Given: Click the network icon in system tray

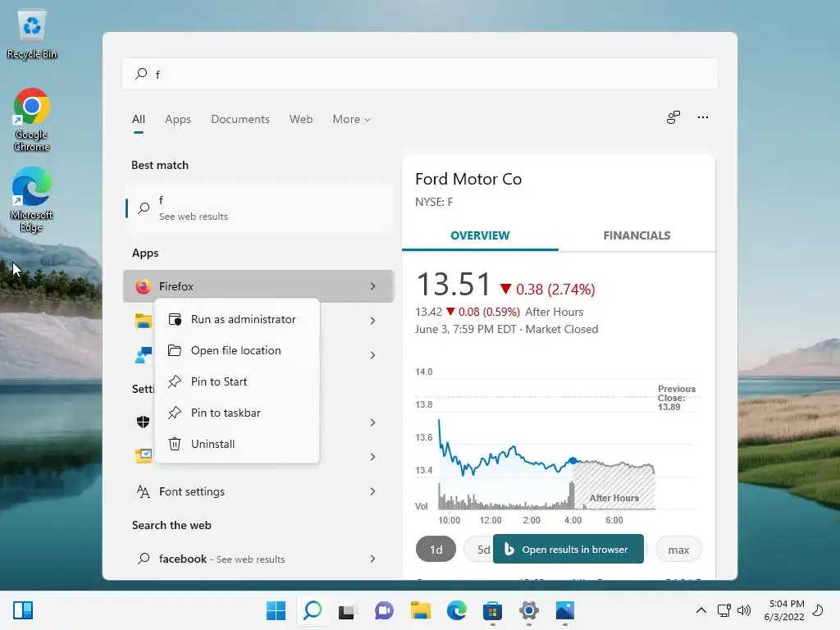Looking at the screenshot, I should pos(724,610).
